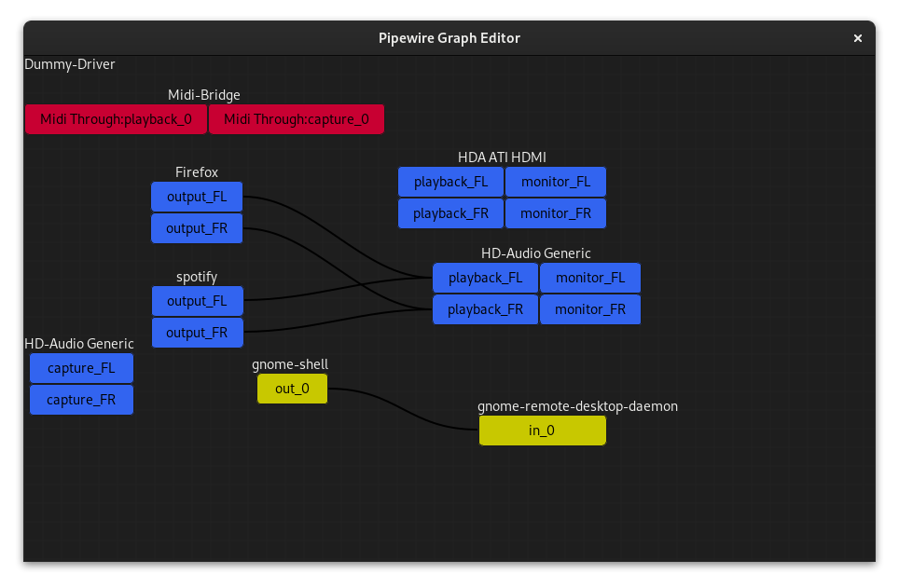The image size is (899, 588).
Task: Click gnome-shell out_0 port
Action: click(292, 389)
